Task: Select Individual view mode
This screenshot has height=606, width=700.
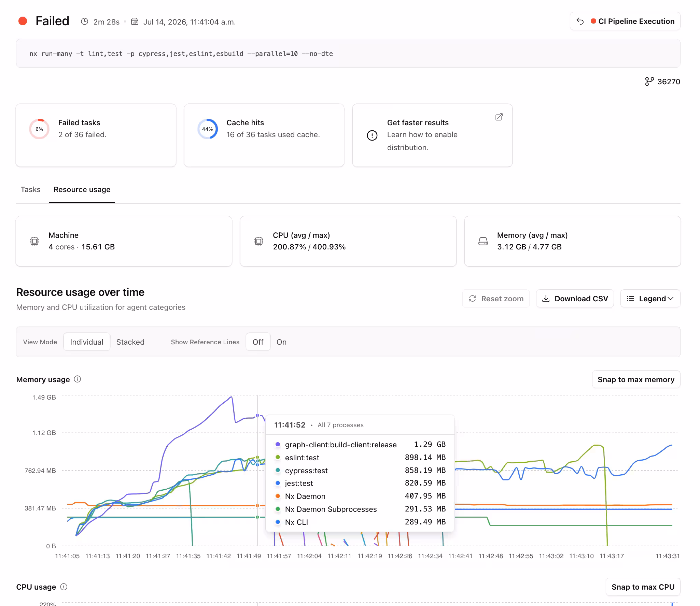Action: pyautogui.click(x=87, y=342)
